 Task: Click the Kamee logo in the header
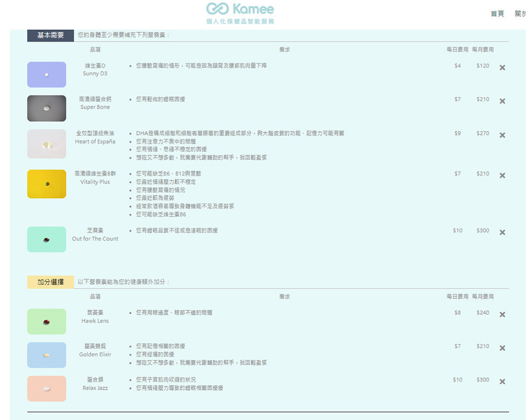coord(240,13)
